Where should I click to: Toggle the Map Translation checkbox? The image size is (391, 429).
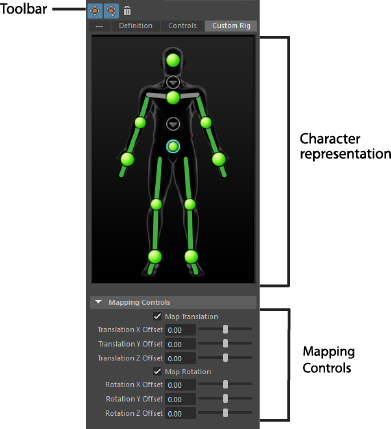(x=157, y=316)
